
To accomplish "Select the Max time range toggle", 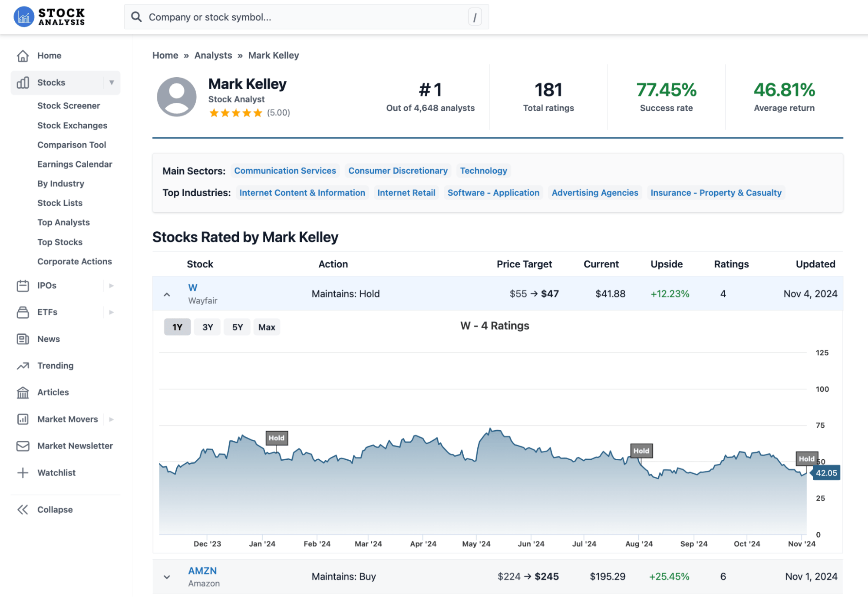I will click(x=267, y=327).
